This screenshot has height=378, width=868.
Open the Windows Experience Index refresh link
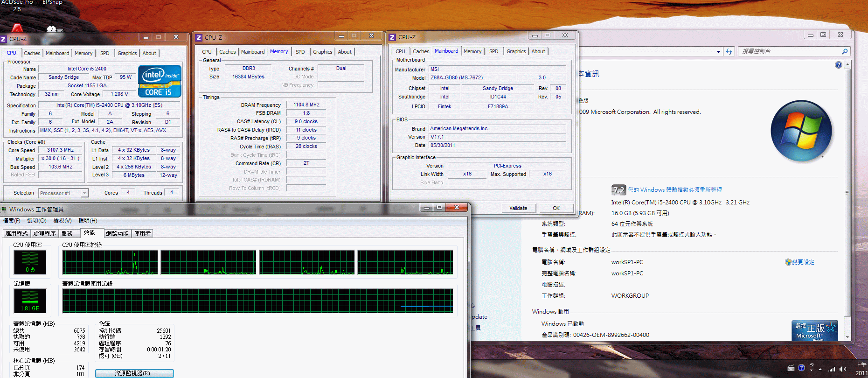pos(675,190)
